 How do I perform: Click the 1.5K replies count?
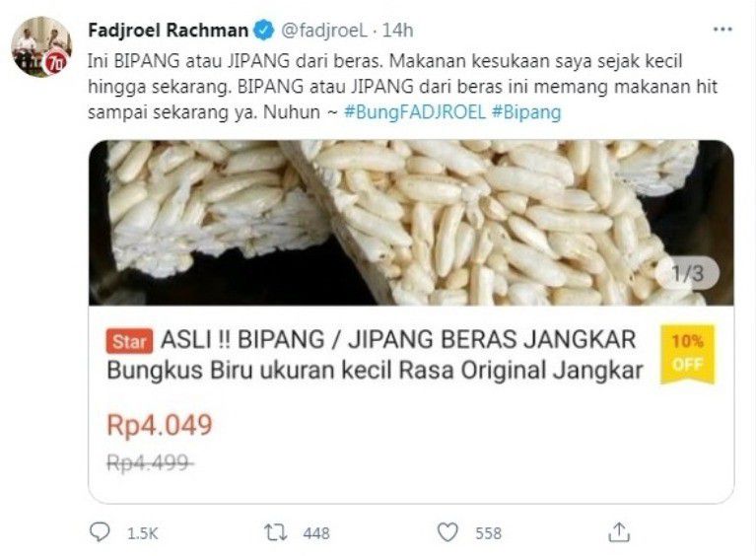(x=142, y=533)
